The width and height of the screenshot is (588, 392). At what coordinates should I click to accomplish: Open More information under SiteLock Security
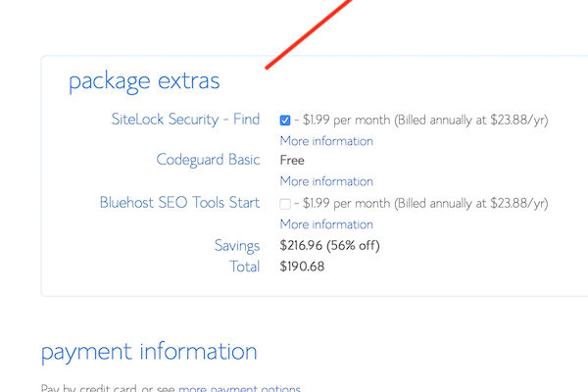pyautogui.click(x=326, y=141)
